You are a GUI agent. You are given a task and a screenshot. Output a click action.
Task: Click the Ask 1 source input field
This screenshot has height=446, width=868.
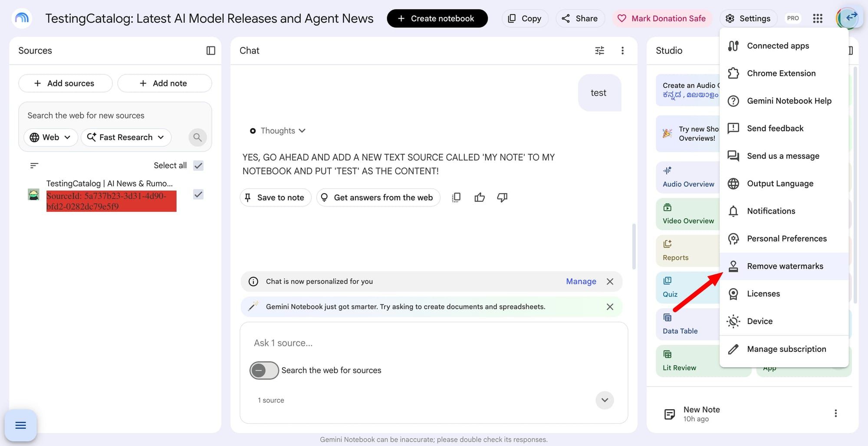click(x=433, y=343)
